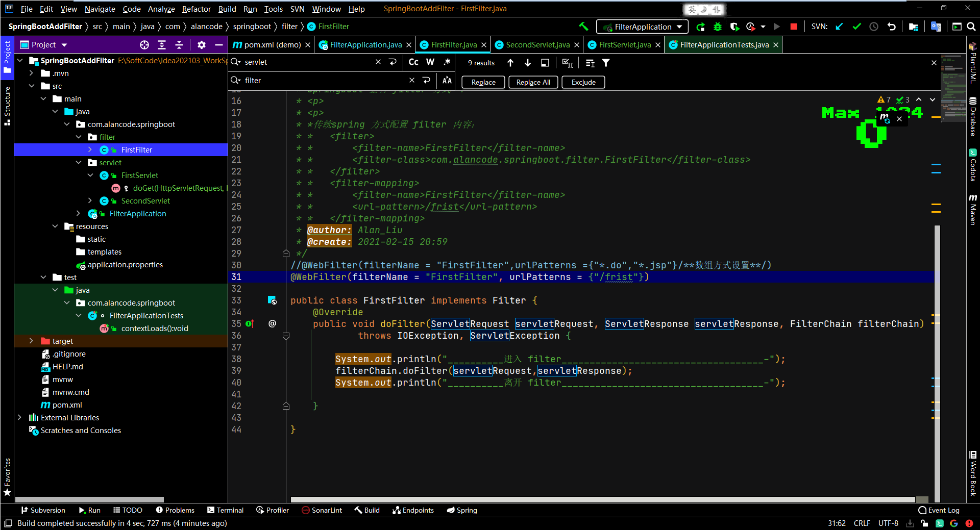This screenshot has width=980, height=530.
Task: Switch to FilterApplicationTests.java tab
Action: click(x=724, y=45)
